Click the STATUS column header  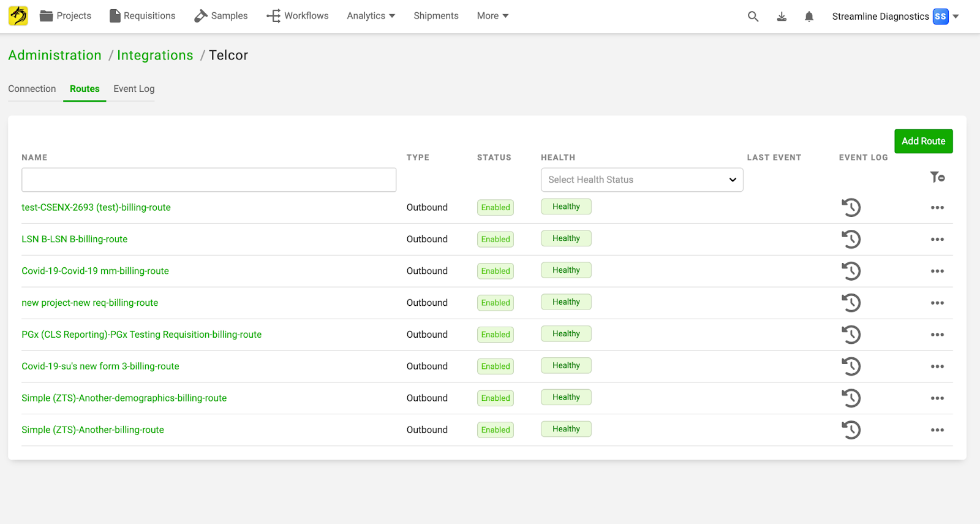pos(494,158)
